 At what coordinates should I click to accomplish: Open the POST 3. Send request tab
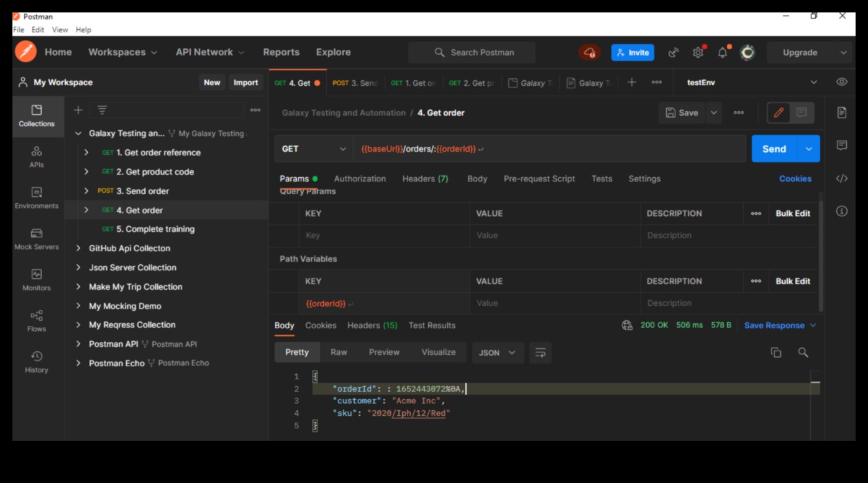point(355,83)
